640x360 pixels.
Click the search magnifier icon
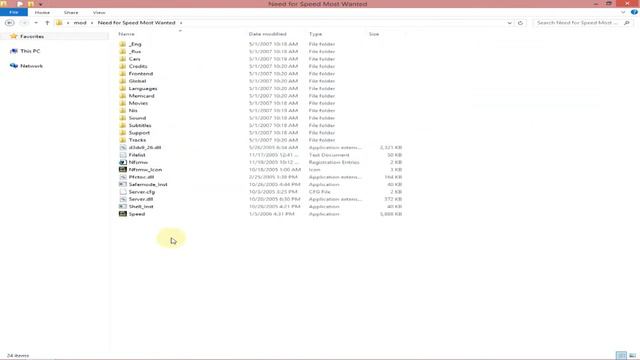pyautogui.click(x=627, y=23)
